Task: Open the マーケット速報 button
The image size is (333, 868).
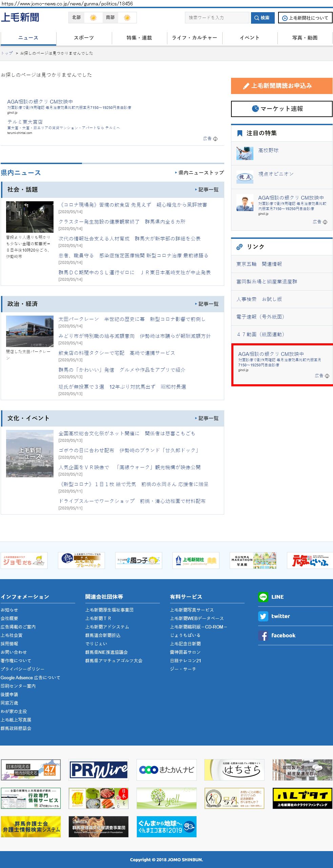Action: click(x=282, y=109)
